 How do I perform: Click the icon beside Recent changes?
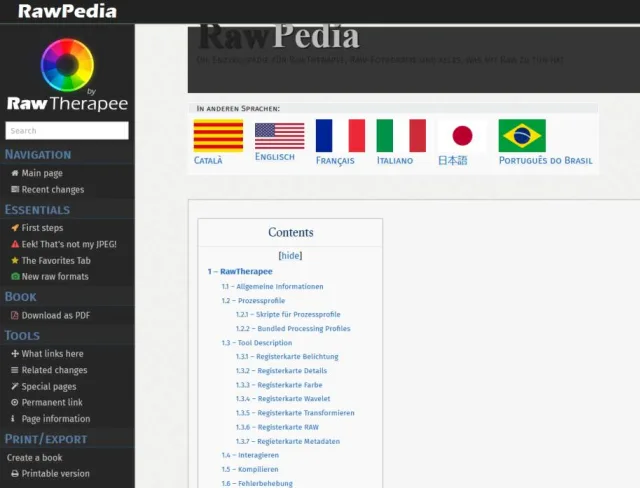click(x=15, y=189)
